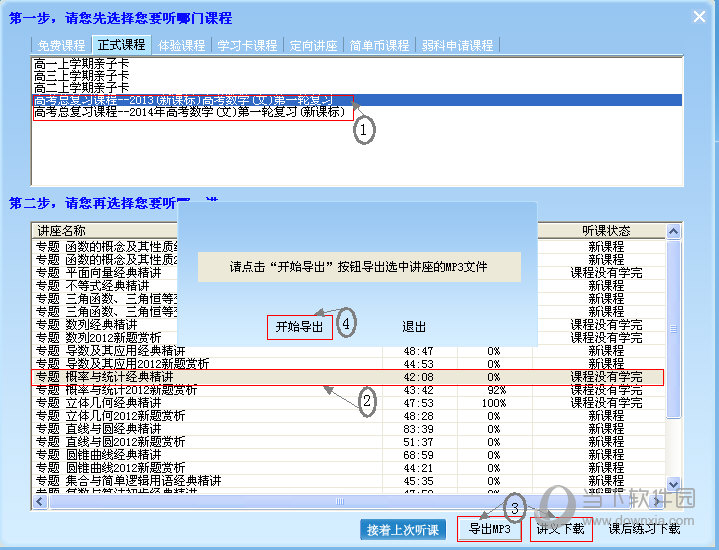Viewport: 719px width, 550px height.
Task: Click the 听课状态 column header
Action: tap(606, 231)
